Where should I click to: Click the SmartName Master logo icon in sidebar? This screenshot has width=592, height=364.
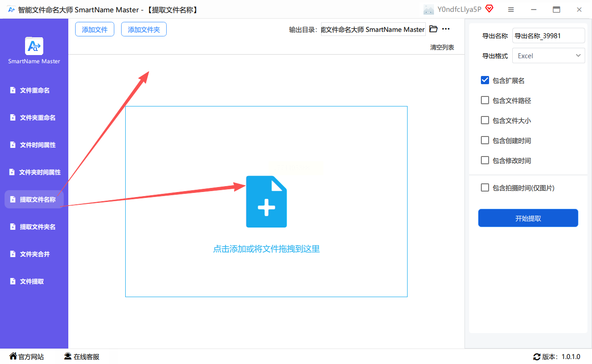pyautogui.click(x=34, y=46)
